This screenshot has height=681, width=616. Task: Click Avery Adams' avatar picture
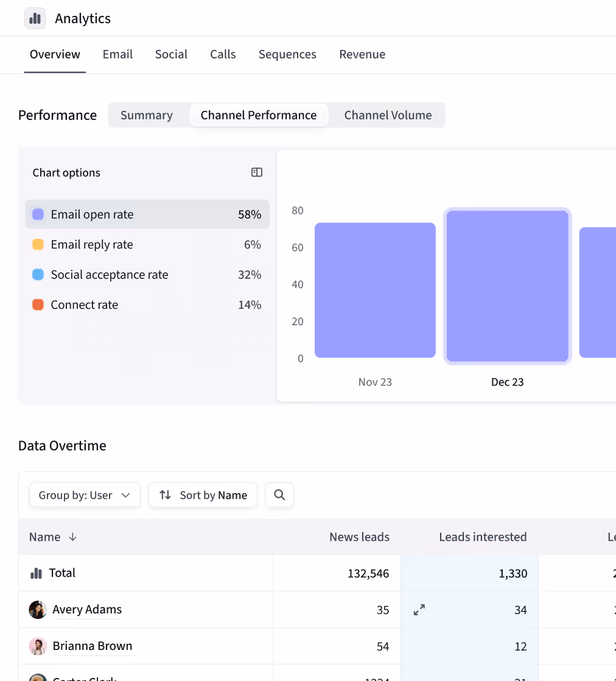[38, 610]
